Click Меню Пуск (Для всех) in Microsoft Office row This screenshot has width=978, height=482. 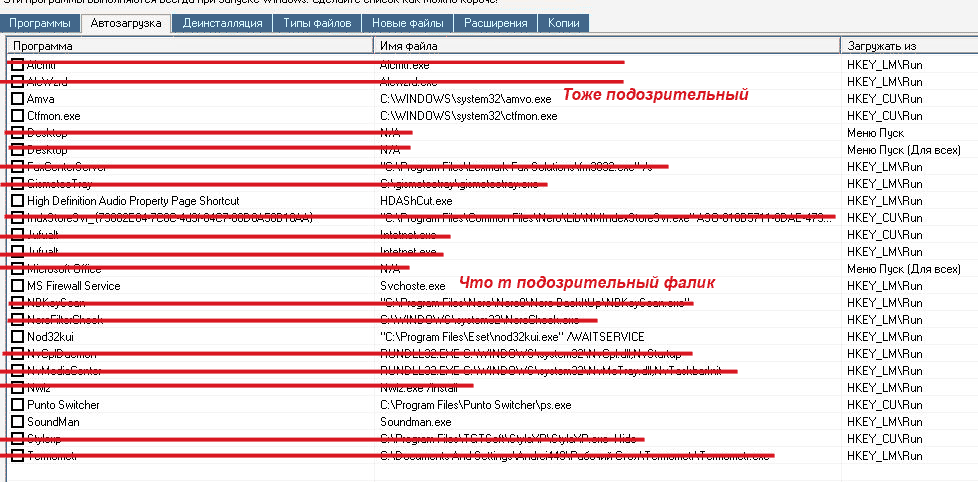pos(904,269)
